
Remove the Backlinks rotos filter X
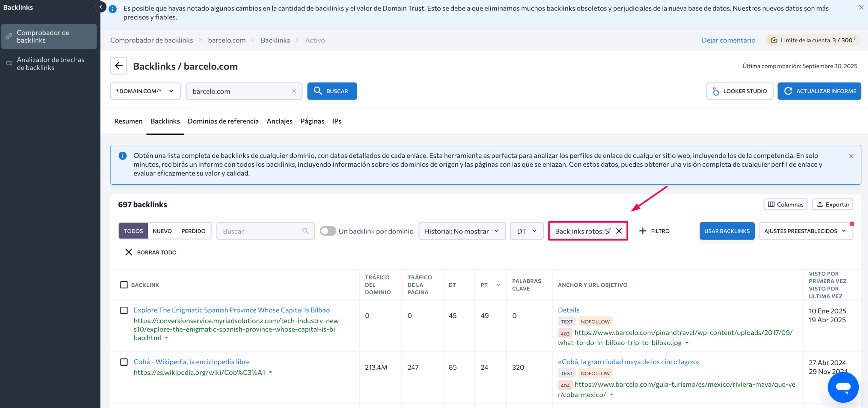click(619, 231)
